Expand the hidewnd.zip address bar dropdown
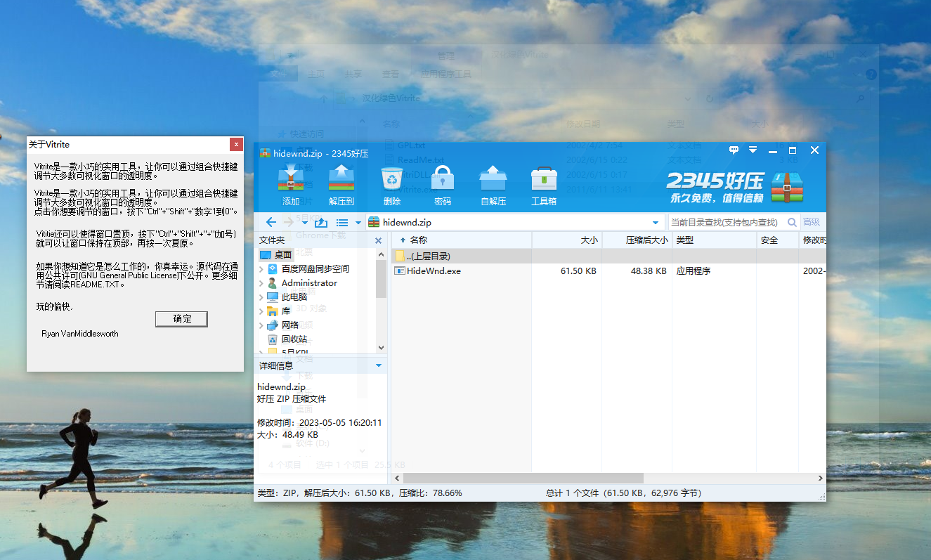The height and width of the screenshot is (560, 931). tap(656, 222)
